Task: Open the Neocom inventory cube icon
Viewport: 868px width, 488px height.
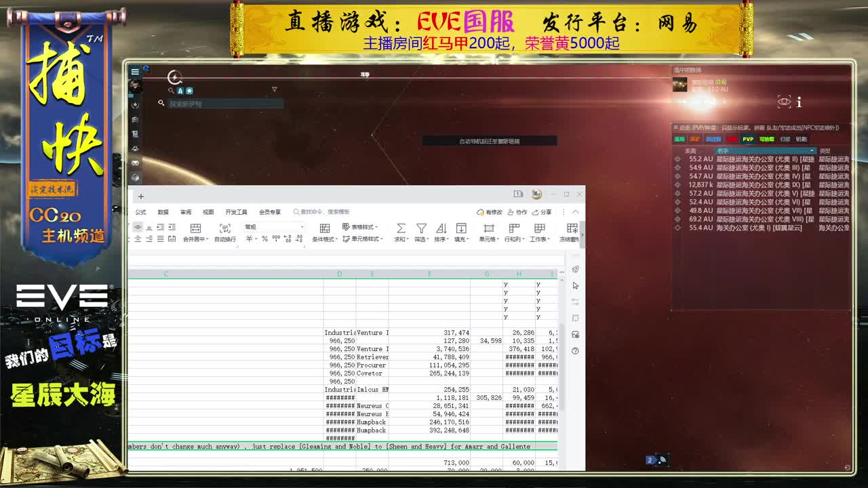Action: click(135, 178)
